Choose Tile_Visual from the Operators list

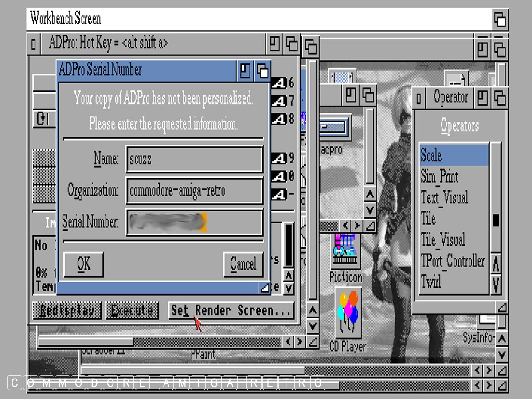pos(454,240)
